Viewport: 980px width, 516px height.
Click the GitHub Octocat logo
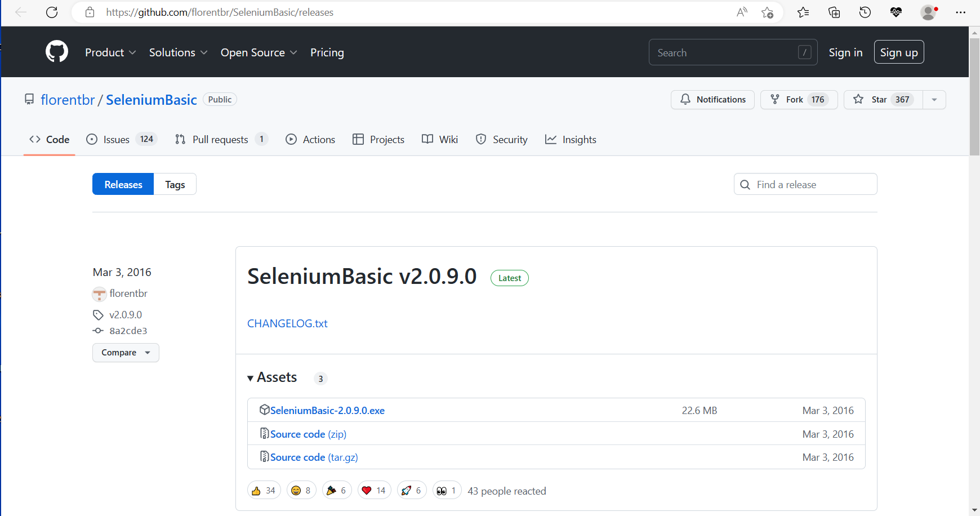(x=57, y=52)
